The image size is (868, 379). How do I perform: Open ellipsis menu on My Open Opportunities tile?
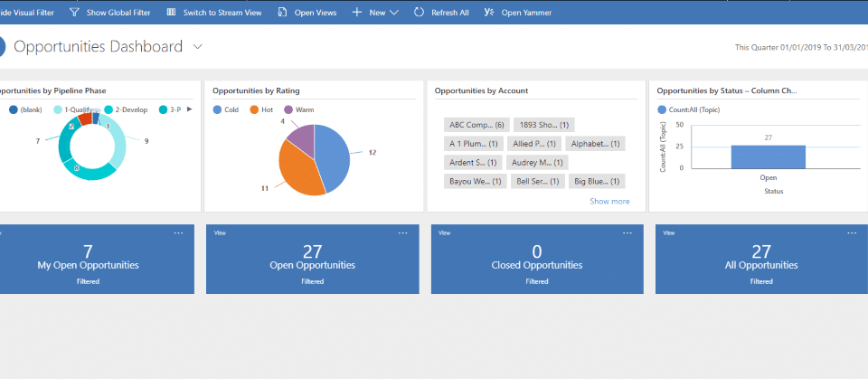(x=178, y=233)
